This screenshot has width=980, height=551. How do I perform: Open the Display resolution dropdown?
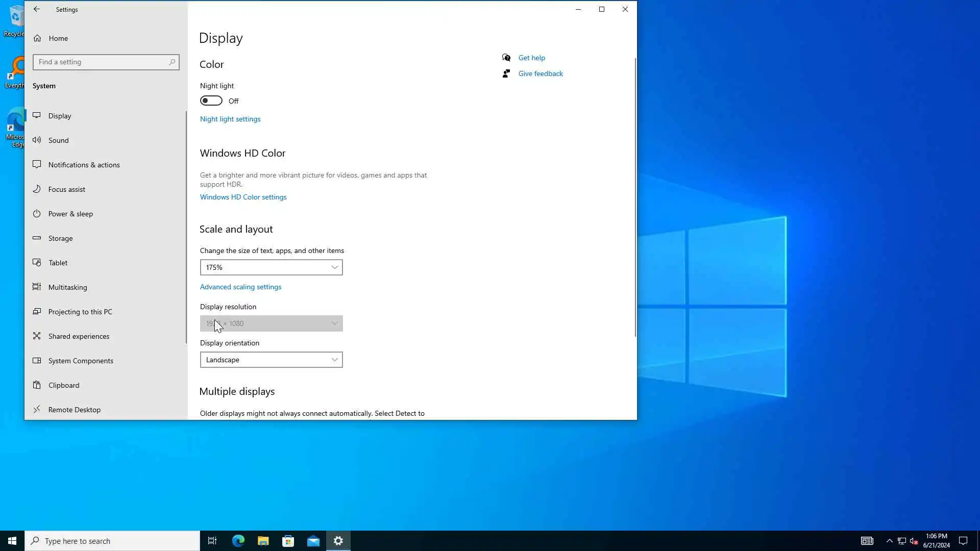[271, 323]
